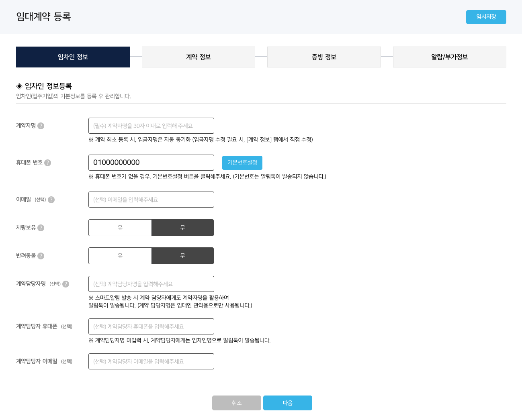Open help icon beside 차량보유 label
The image size is (522, 420).
pos(41,228)
